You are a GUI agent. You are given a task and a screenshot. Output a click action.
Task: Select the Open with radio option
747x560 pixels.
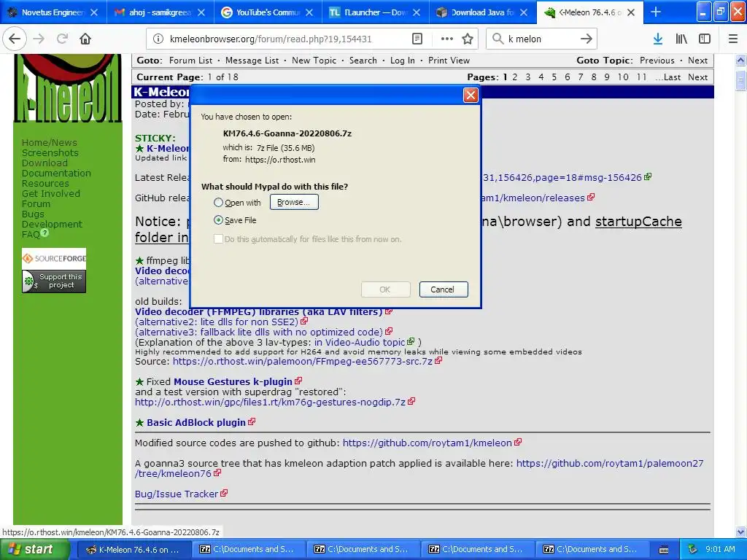tap(218, 203)
